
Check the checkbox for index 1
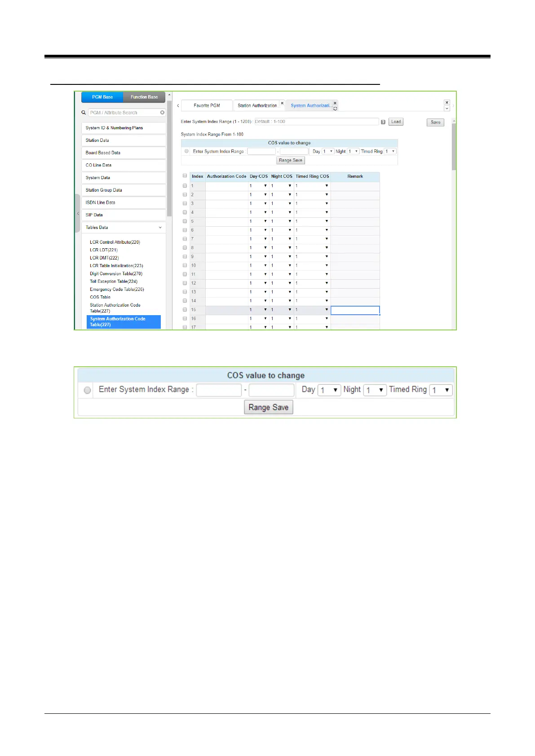pyautogui.click(x=185, y=185)
